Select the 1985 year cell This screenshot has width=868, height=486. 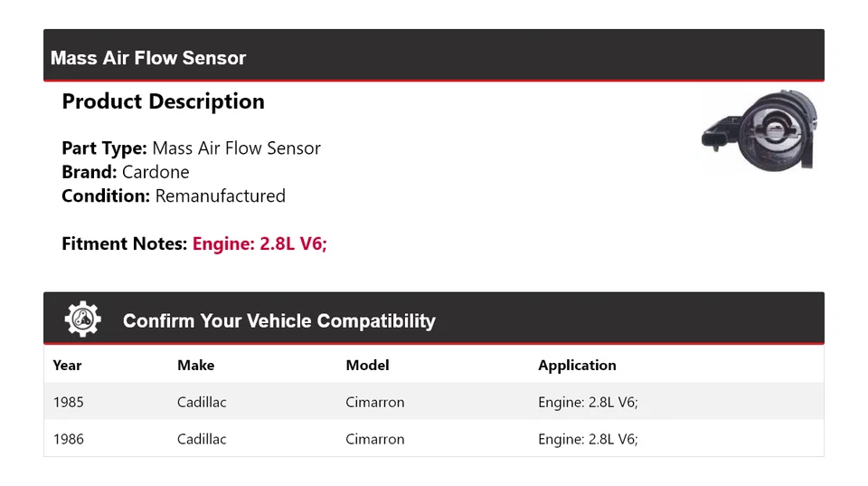pos(69,402)
